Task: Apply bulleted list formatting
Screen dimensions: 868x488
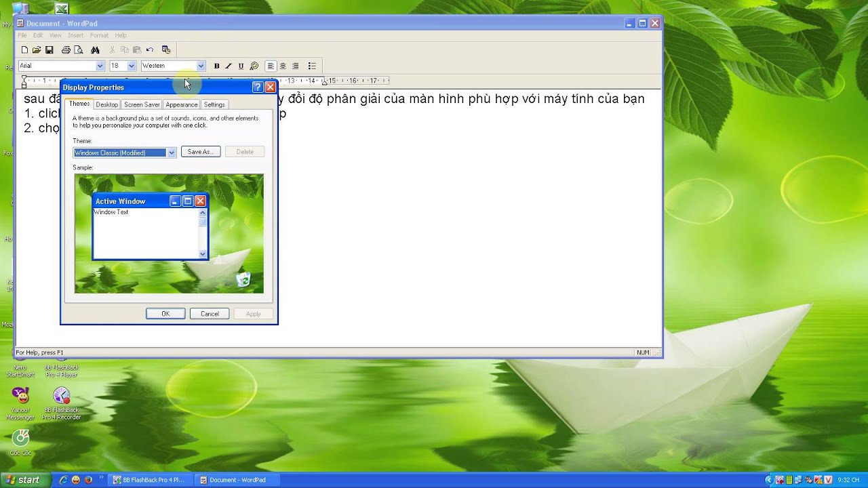Action: (x=312, y=66)
